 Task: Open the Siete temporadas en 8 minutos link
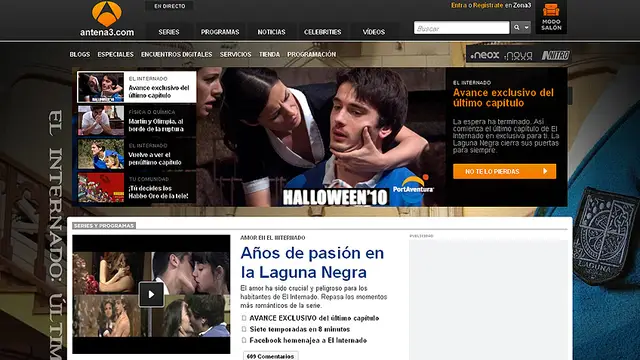[x=300, y=329]
